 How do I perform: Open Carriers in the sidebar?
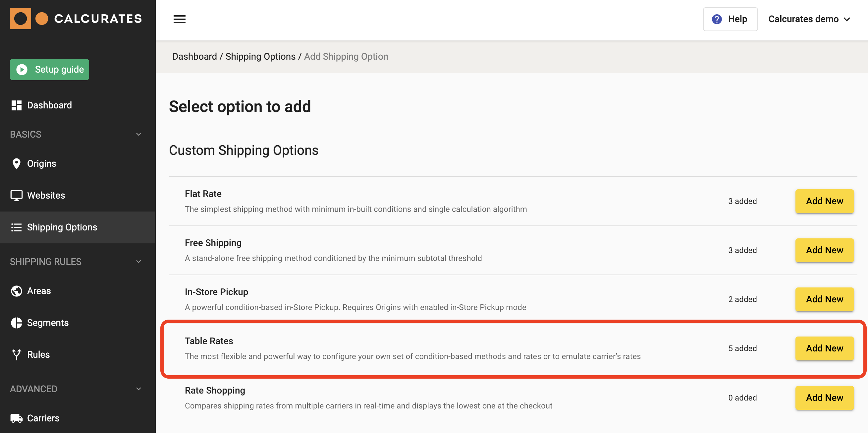coord(78,418)
